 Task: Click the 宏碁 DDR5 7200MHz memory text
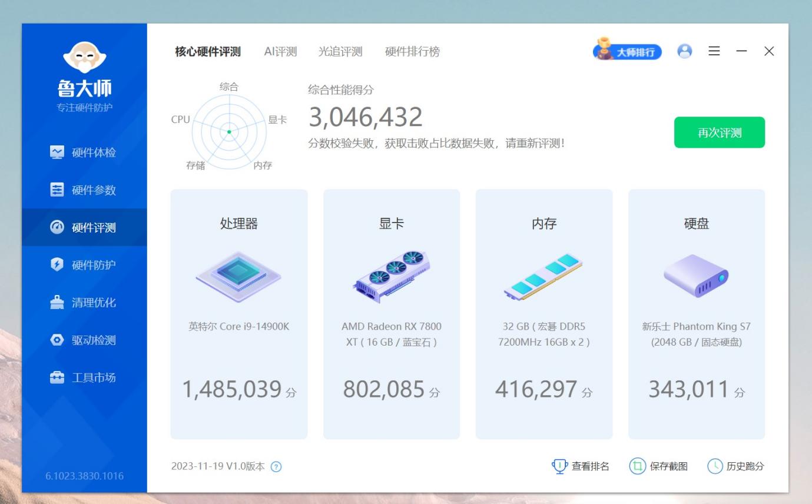pyautogui.click(x=543, y=334)
